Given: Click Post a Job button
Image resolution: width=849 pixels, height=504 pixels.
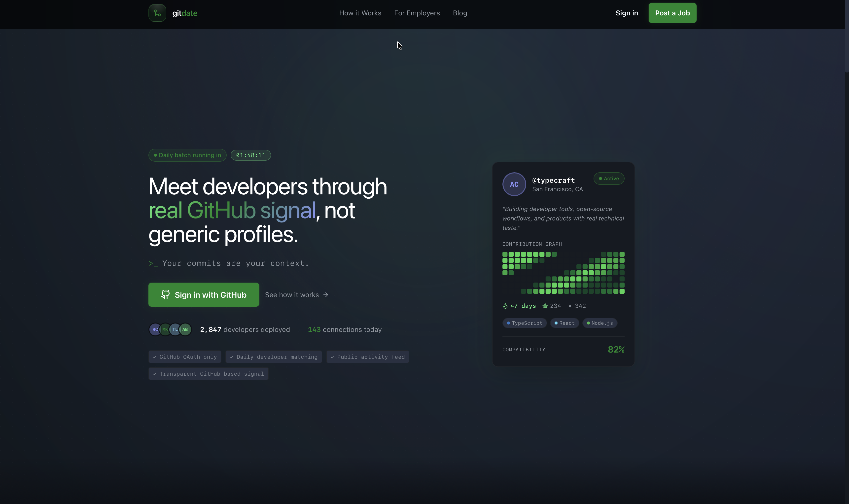Looking at the screenshot, I should click(672, 13).
